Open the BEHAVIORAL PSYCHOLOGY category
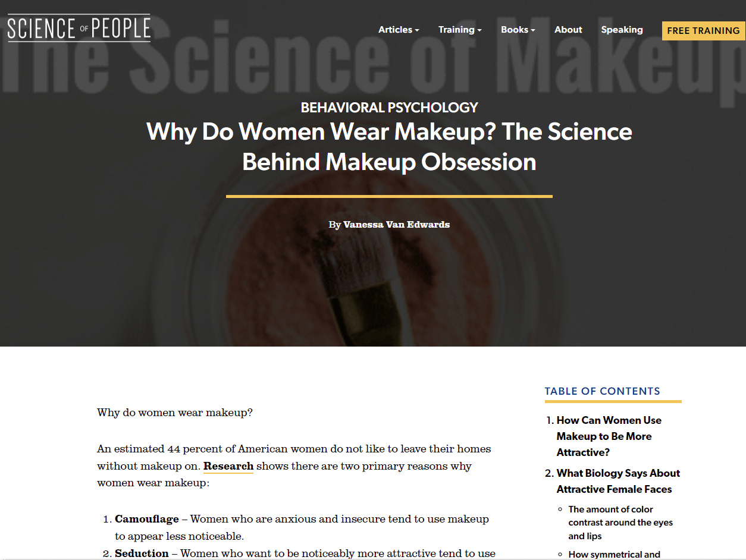746x560 pixels. click(x=389, y=108)
